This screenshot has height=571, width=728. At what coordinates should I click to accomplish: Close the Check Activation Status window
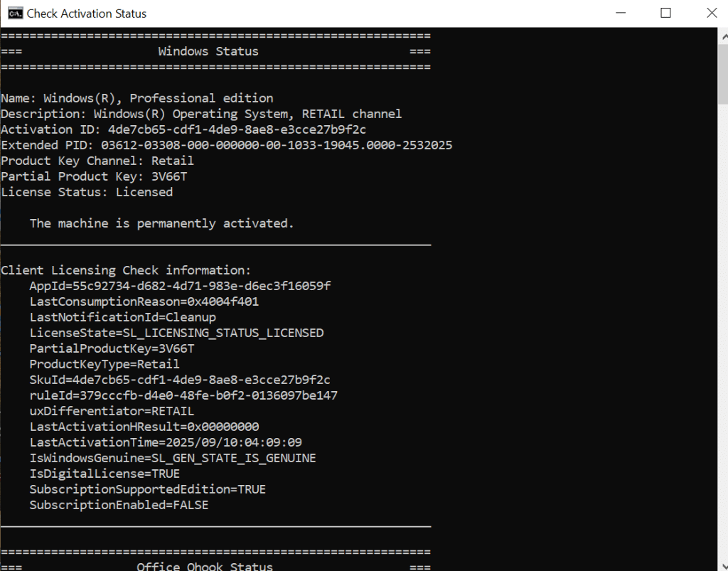(711, 14)
